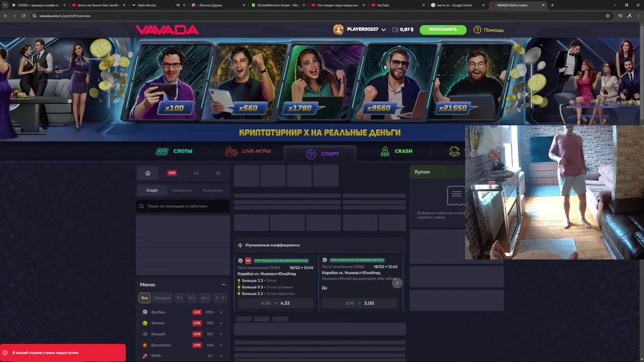Expand the Хоккей category chevron
Image resolution: width=644 pixels, height=362 pixels.
point(221,334)
